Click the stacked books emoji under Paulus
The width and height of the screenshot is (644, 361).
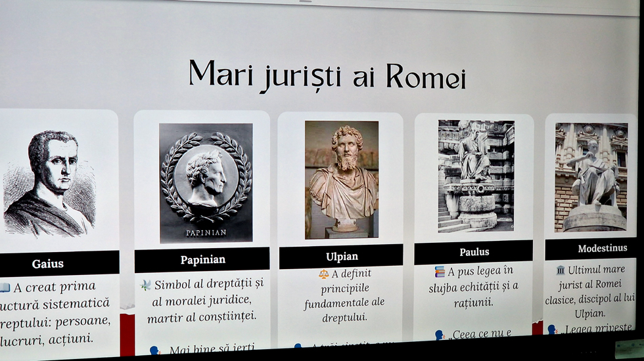click(x=440, y=271)
